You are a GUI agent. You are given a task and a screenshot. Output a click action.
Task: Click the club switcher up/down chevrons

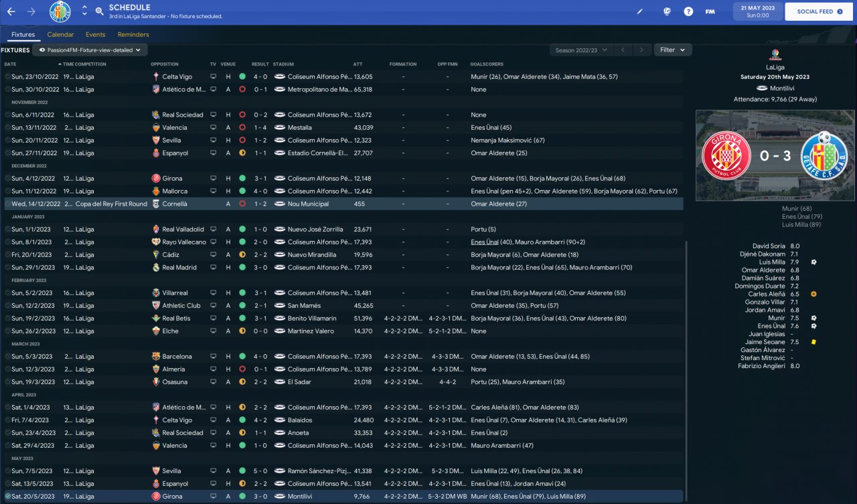point(84,11)
